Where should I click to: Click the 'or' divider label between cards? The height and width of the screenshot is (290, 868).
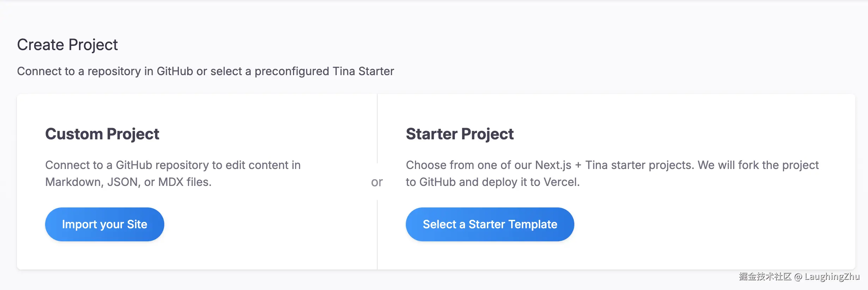[x=377, y=182]
